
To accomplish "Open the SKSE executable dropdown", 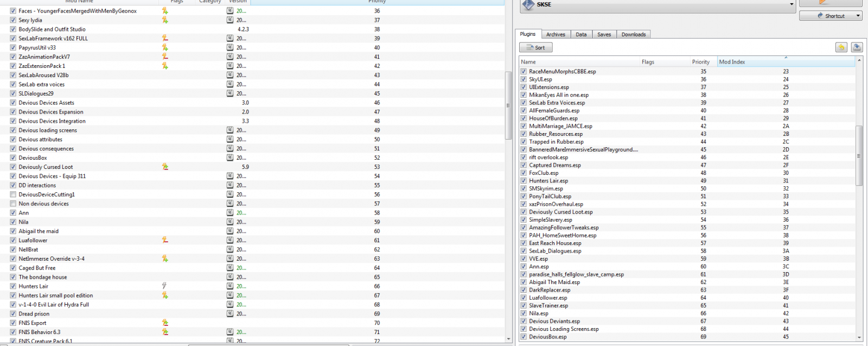I will click(792, 4).
